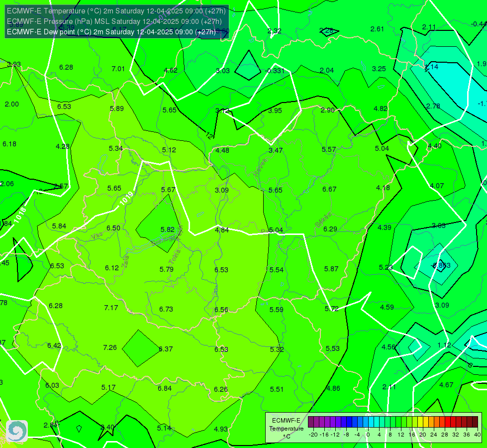Screen dimensions: 487x448
Task: Pick the cyan 0 degree legend swatch
Action: tap(371, 422)
